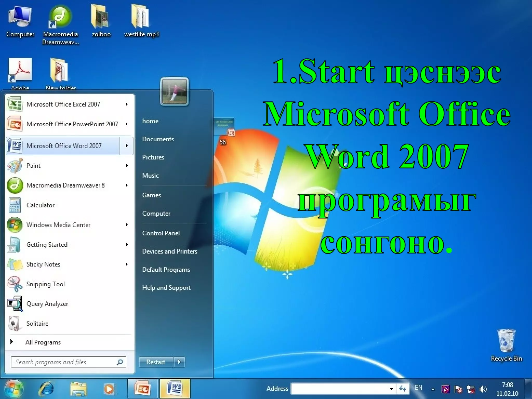This screenshot has width=532, height=399.
Task: Show hidden tray icons arrow
Action: click(x=433, y=389)
